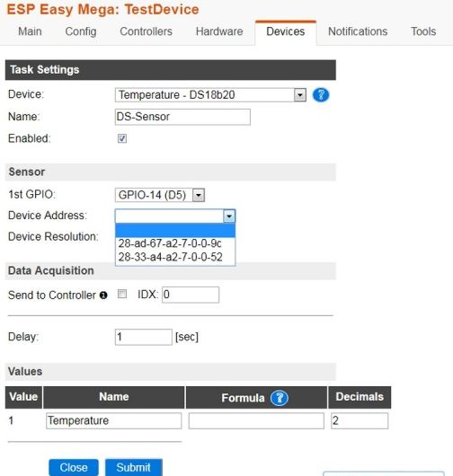Open the Notifications tab
Screen dimensions: 453x476
358,31
